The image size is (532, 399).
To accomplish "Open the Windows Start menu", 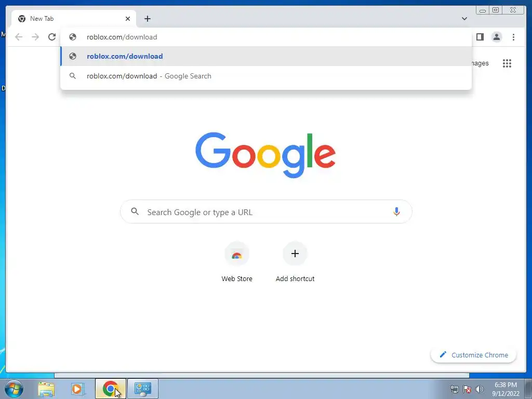I will (x=14, y=389).
